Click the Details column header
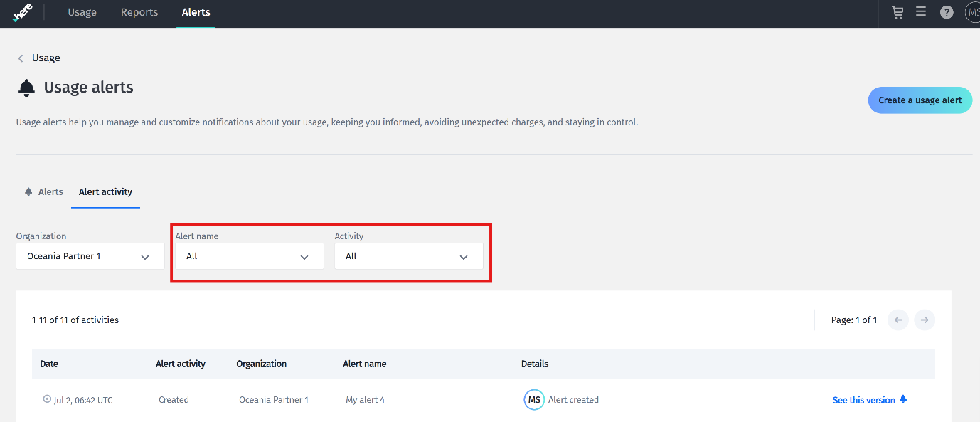The width and height of the screenshot is (980, 422). 535,364
